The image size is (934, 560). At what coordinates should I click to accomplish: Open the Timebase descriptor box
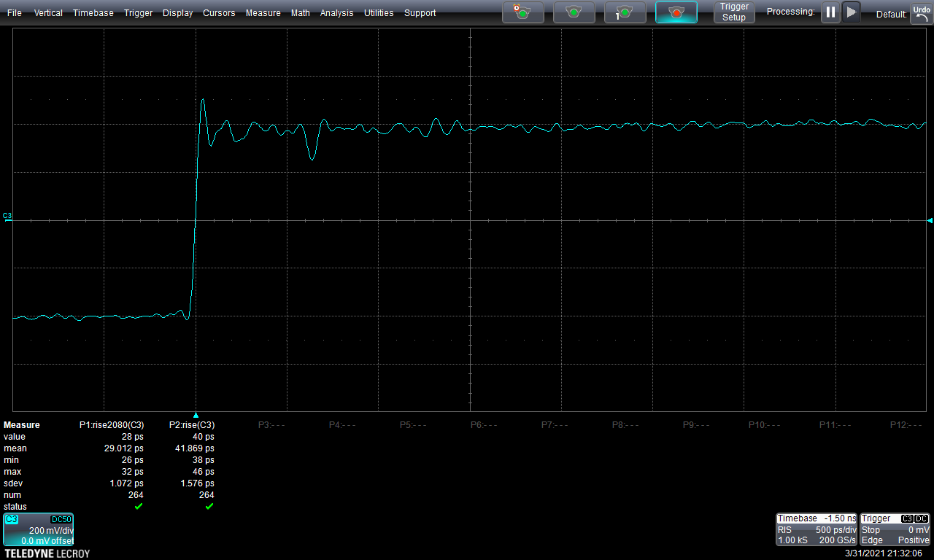tap(817, 529)
